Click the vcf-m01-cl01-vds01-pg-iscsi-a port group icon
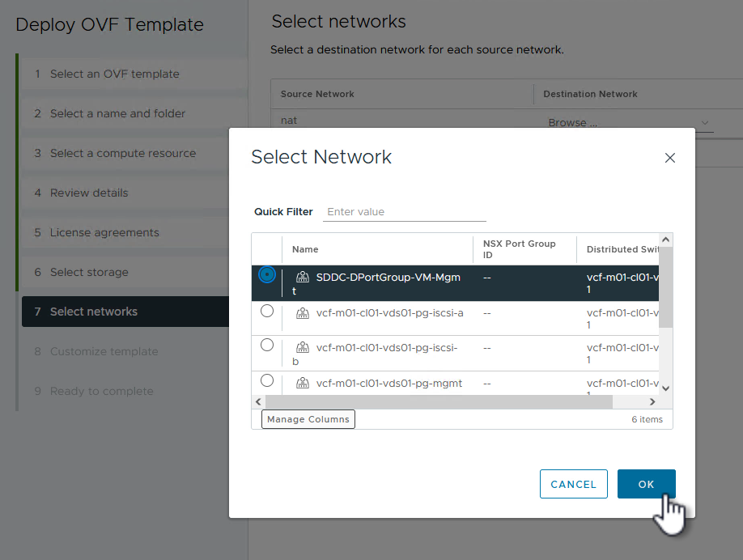 click(304, 313)
